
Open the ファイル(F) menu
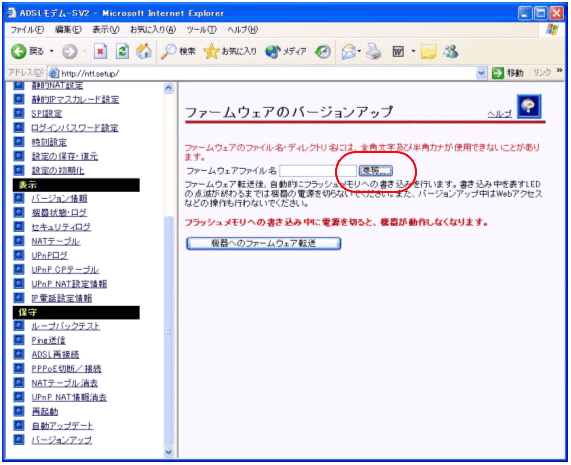27,29
